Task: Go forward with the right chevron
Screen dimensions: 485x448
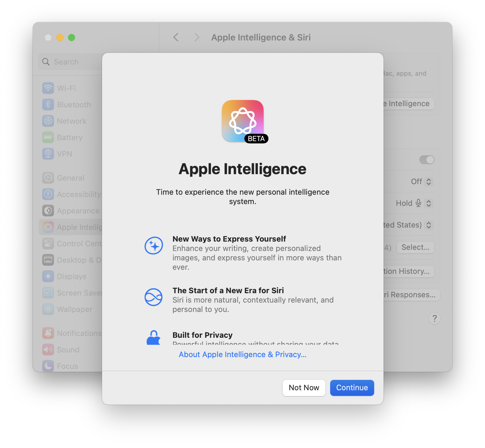Action: [x=197, y=37]
